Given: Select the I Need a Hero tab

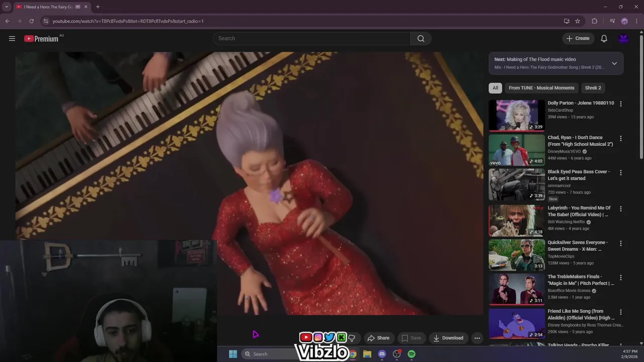Looking at the screenshot, I should click(48, 7).
